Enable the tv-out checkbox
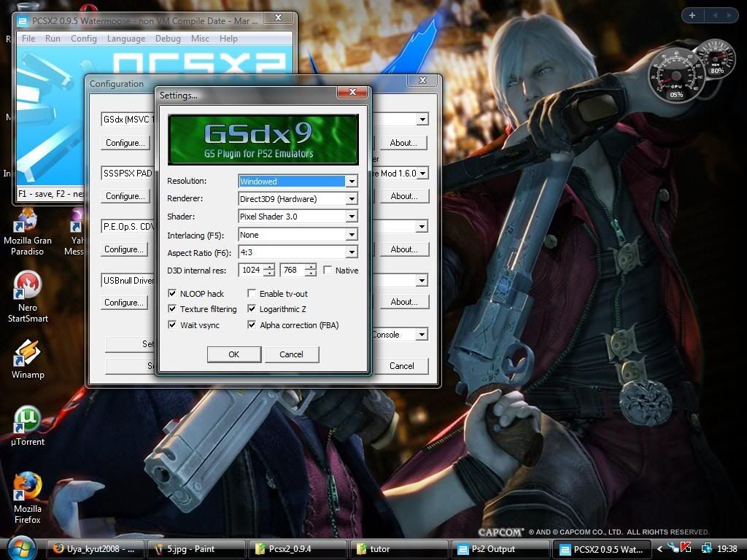 pyautogui.click(x=252, y=293)
